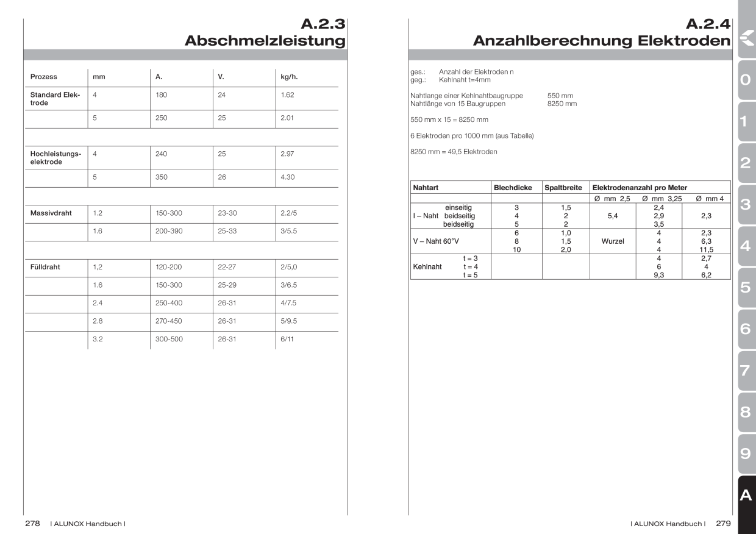This screenshot has width=756, height=534.
Task: Select the Fülldraht row label
Action: 45,267
